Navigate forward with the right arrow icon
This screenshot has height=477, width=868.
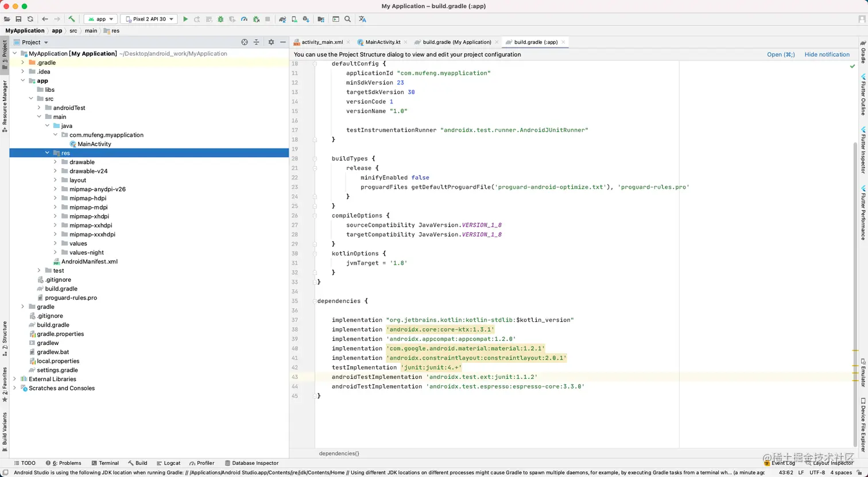(57, 19)
